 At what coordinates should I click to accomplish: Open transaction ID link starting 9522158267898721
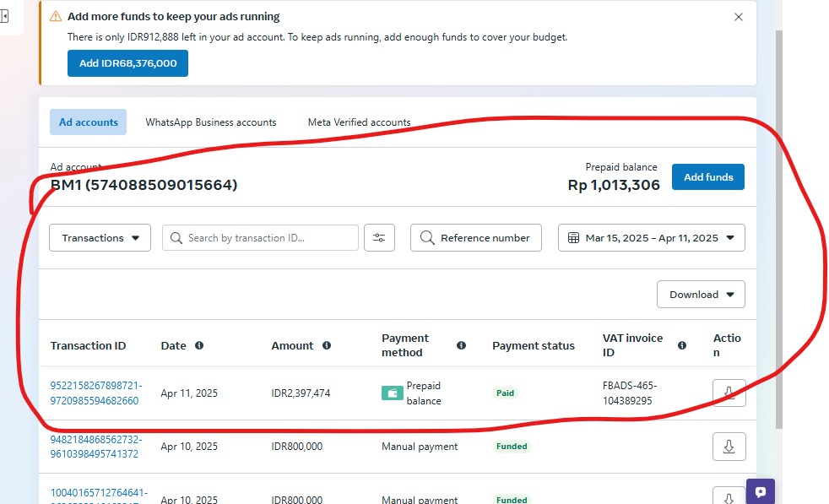(x=95, y=393)
